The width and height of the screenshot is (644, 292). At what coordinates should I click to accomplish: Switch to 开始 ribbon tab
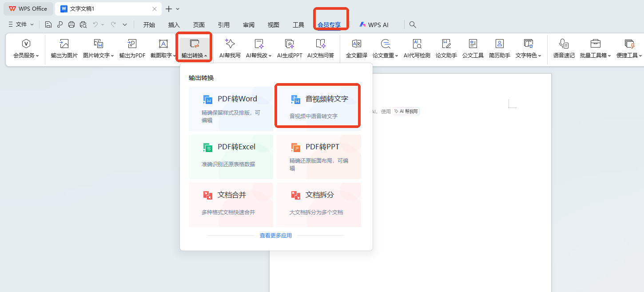click(149, 25)
